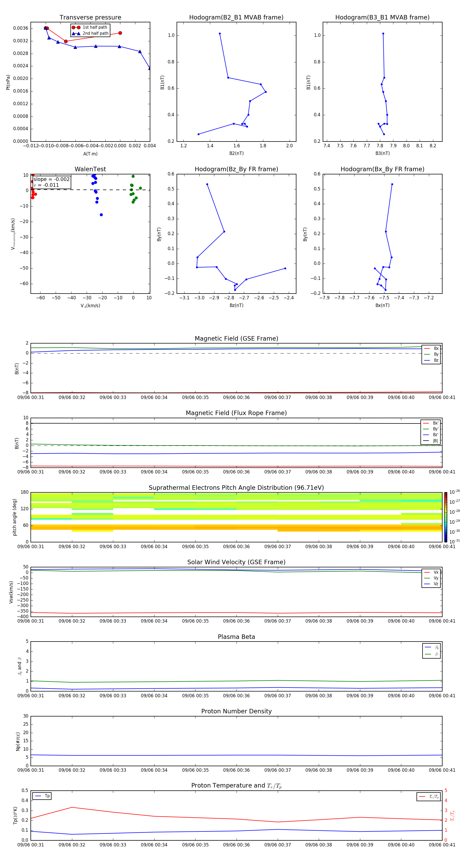Click the 'Hodogram(Bz_By FR frame)' title
This screenshot has height=868, width=473.
tap(236, 169)
